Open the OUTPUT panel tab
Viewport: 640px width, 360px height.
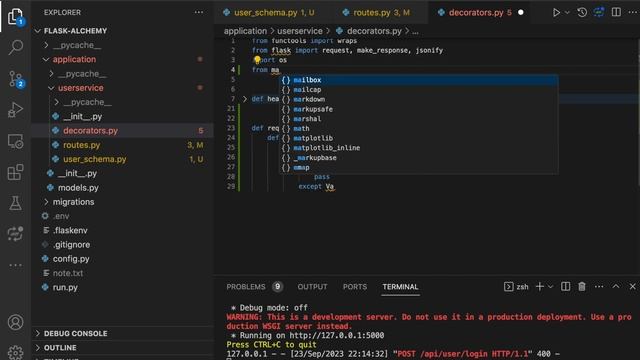[x=312, y=287]
